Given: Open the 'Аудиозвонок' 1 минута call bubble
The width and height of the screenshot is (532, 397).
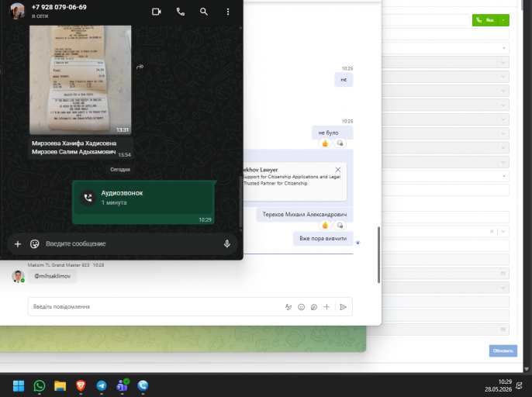Looking at the screenshot, I should (143, 202).
